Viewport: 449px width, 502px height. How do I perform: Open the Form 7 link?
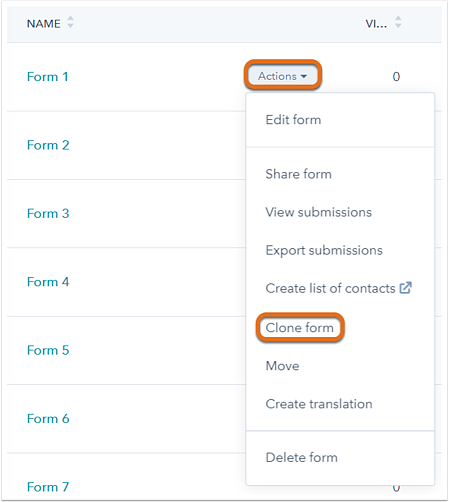(48, 487)
